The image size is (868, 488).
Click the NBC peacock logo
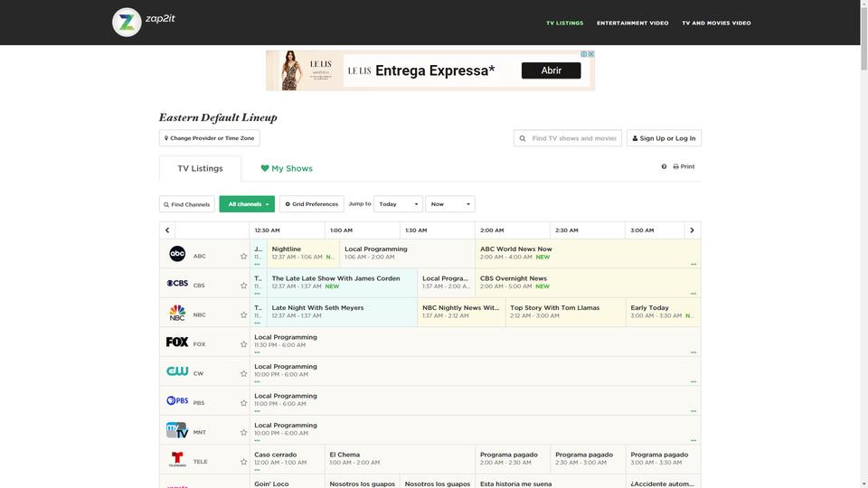click(x=177, y=312)
